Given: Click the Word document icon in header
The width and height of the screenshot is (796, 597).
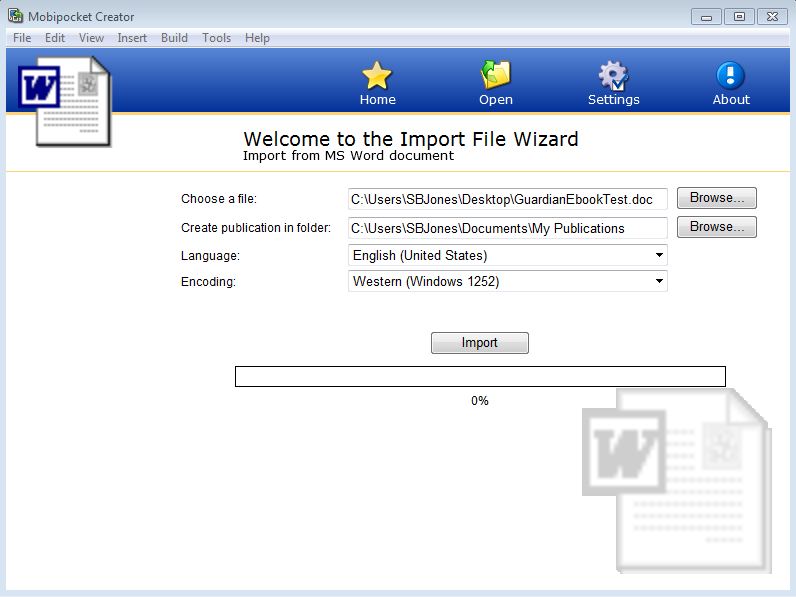Looking at the screenshot, I should [65, 102].
